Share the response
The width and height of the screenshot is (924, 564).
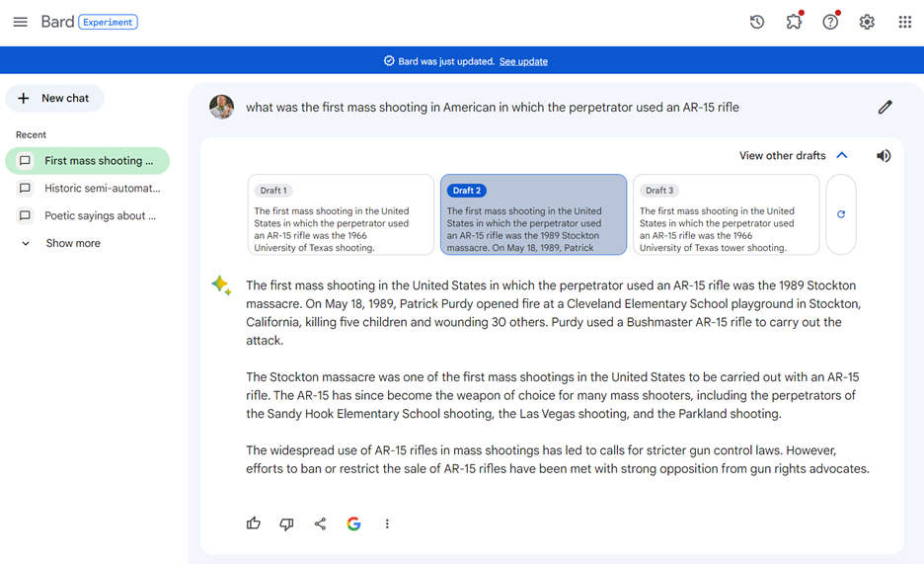pos(320,524)
